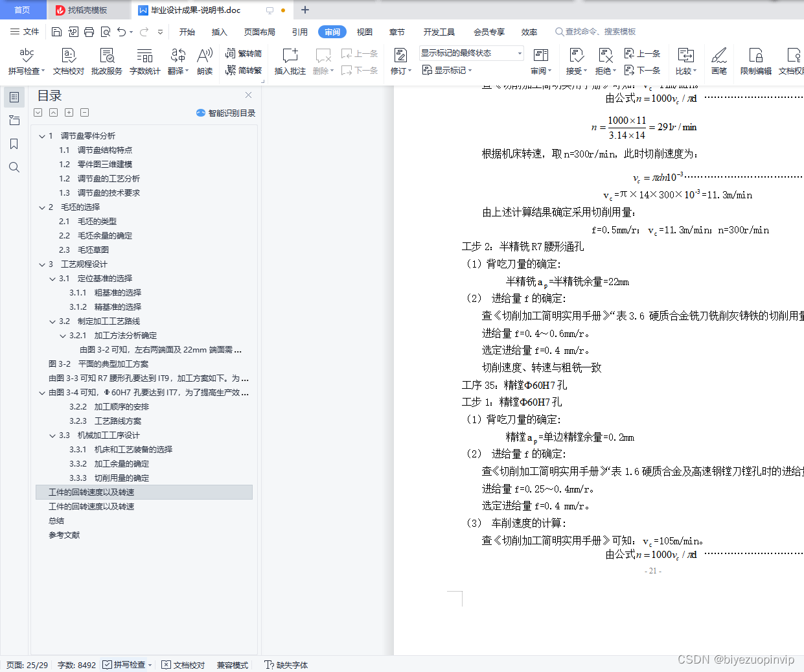Convert to traditional Chinese (繁转简)
This screenshot has width=804, height=672.
(x=244, y=54)
